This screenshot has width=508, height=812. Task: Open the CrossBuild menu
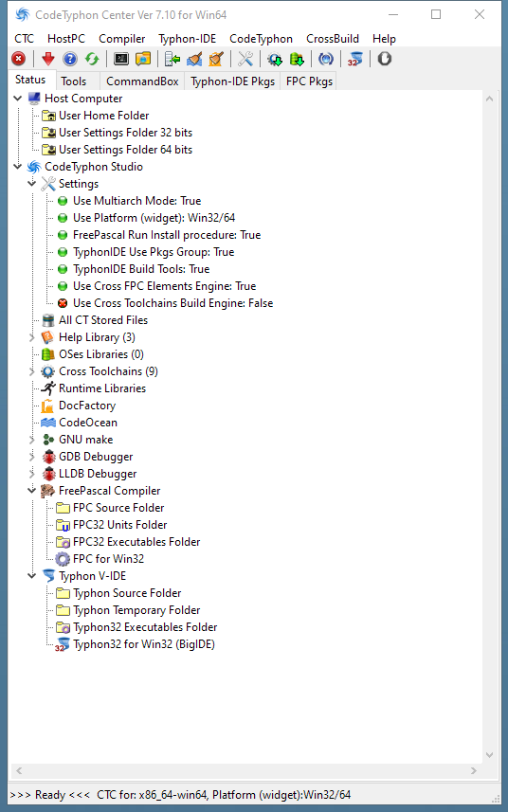click(333, 39)
